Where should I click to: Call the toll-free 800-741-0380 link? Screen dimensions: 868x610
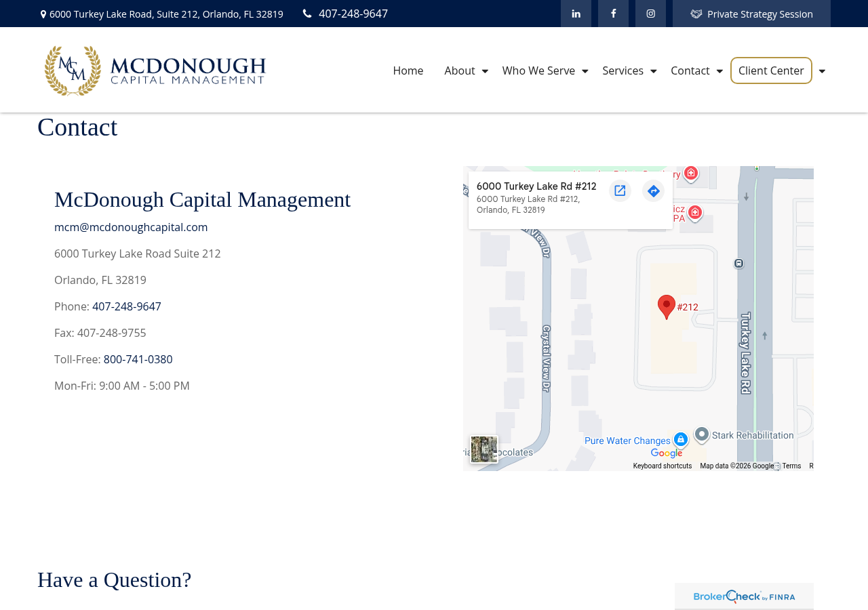pyautogui.click(x=138, y=359)
